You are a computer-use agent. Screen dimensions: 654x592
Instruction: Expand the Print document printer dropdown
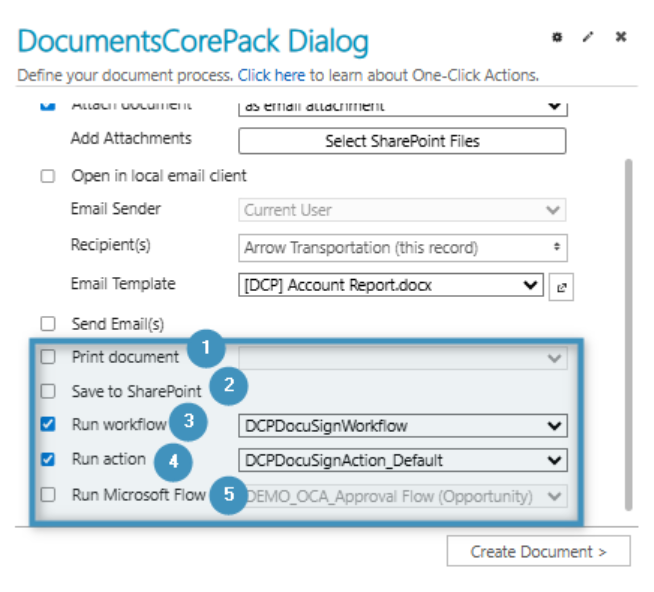(x=403, y=358)
